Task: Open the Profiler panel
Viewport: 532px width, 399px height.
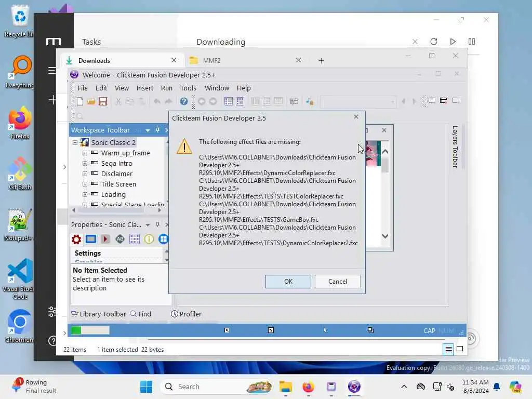Action: pyautogui.click(x=187, y=314)
